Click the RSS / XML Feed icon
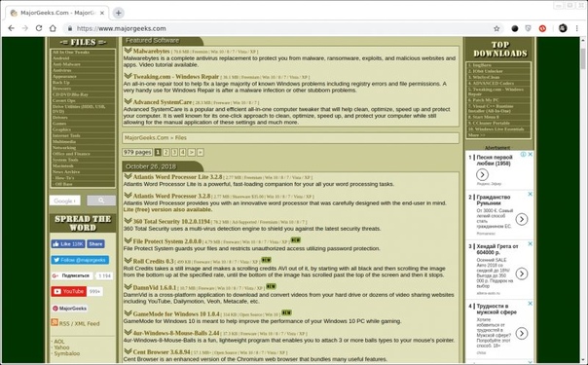 click(55, 322)
